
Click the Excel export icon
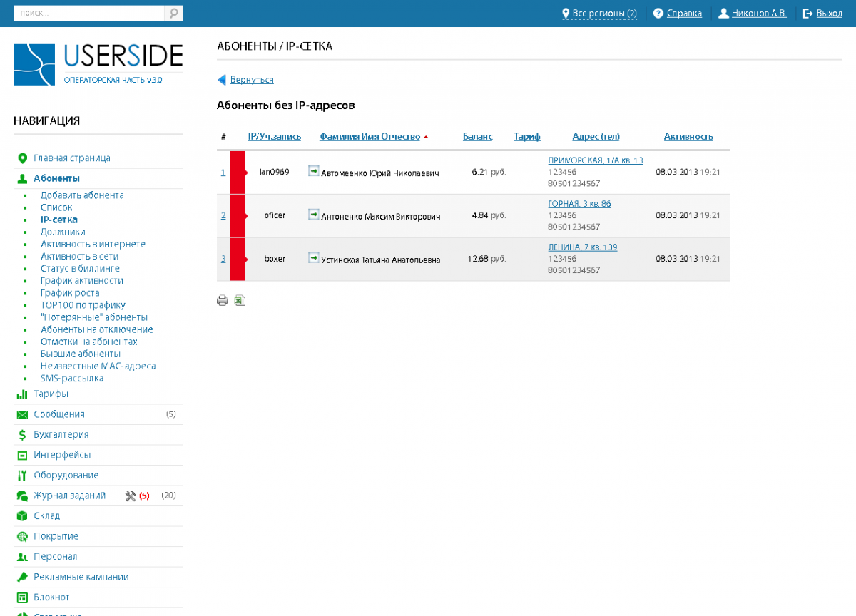pyautogui.click(x=240, y=301)
